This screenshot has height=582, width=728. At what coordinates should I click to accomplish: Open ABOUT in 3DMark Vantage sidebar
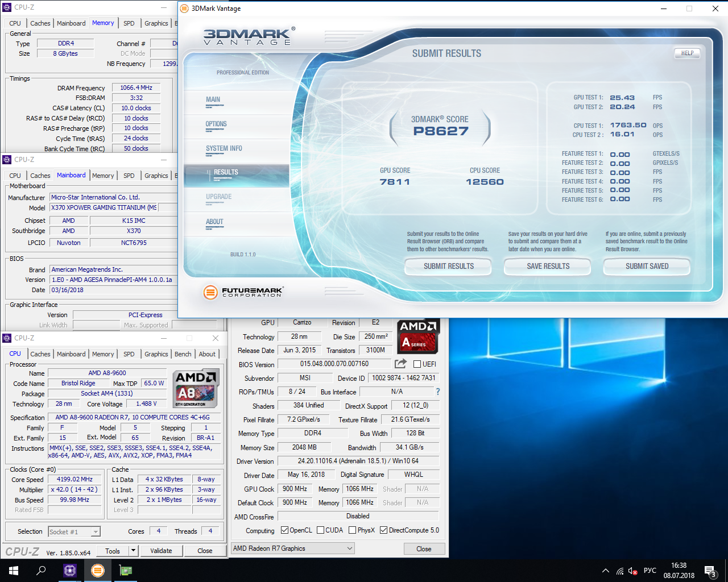tap(214, 222)
